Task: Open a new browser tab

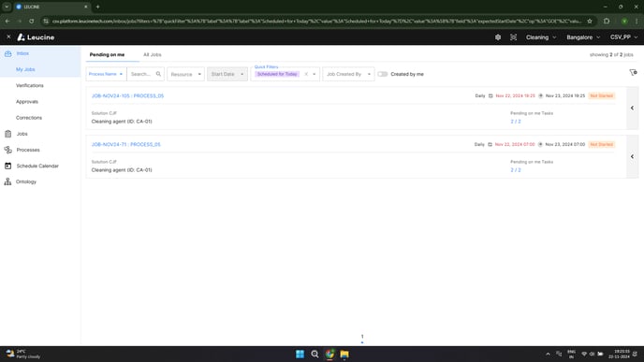Action: pyautogui.click(x=97, y=7)
